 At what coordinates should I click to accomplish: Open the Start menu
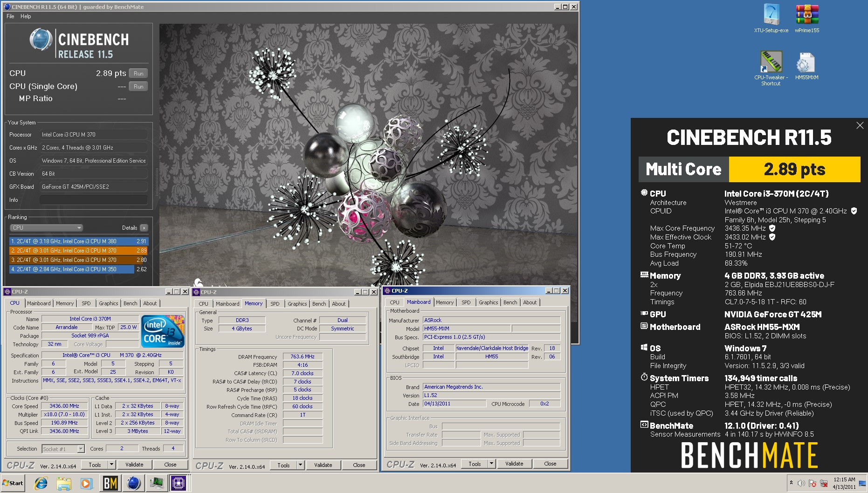pyautogui.click(x=13, y=483)
